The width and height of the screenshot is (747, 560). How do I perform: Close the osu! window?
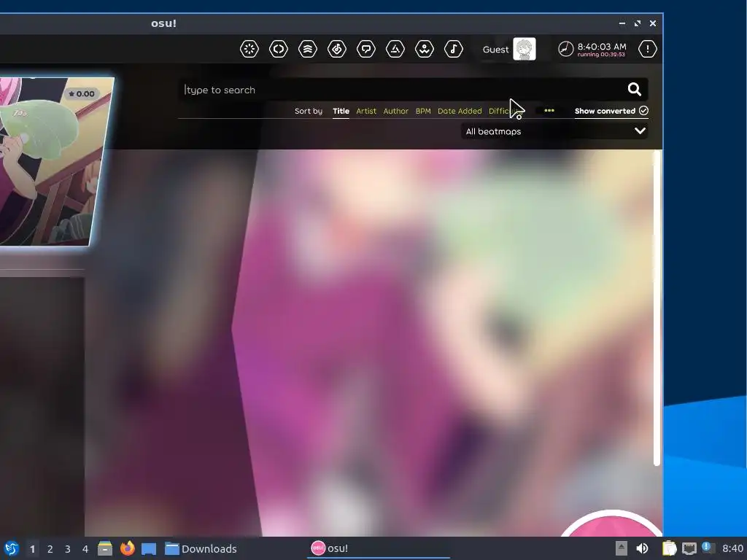(653, 23)
